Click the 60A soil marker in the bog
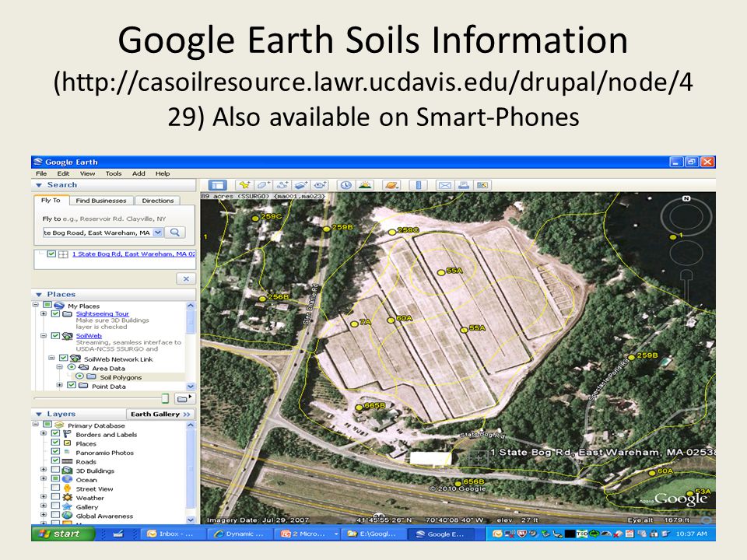The height and width of the screenshot is (560, 747). [x=391, y=320]
